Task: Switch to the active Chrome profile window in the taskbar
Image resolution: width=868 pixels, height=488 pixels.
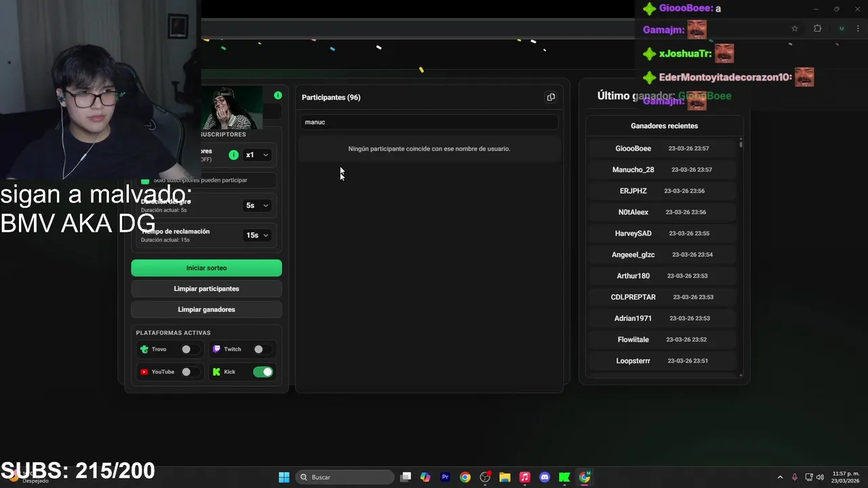Action: 585,477
